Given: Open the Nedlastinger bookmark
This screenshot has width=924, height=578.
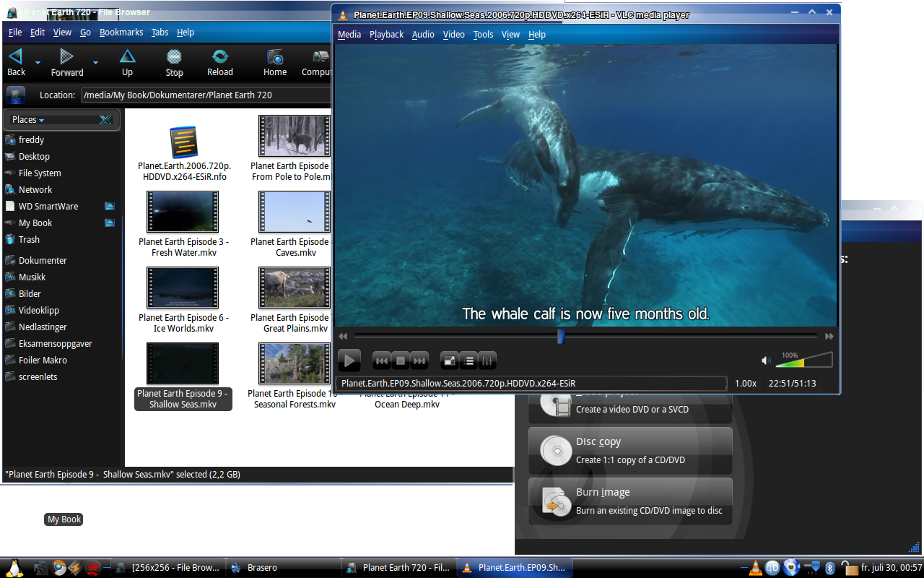Looking at the screenshot, I should coord(43,327).
